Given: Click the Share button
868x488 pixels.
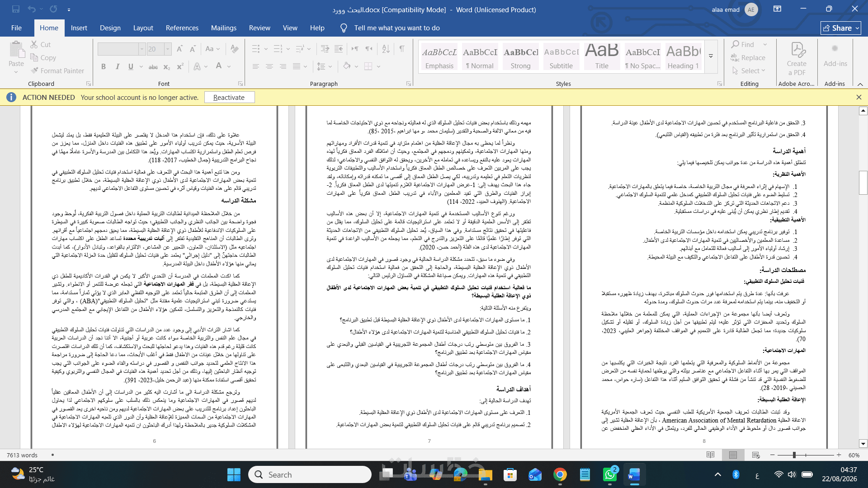Looking at the screenshot, I should (840, 28).
